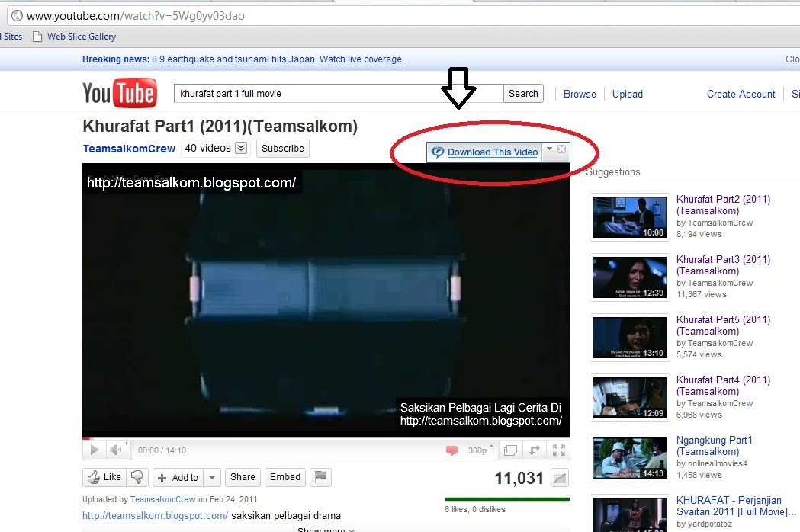Close the Download This Video bar
This screenshot has width=800, height=532.
coord(562,149)
